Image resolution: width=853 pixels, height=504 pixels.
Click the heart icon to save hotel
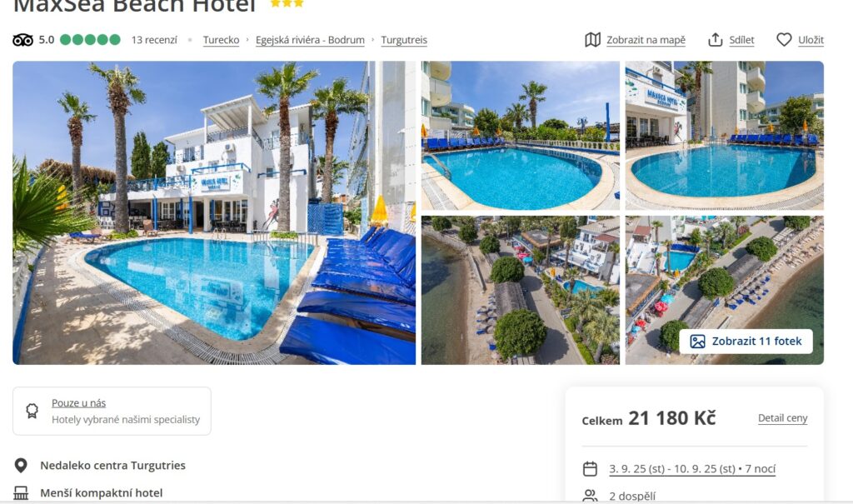[784, 40]
